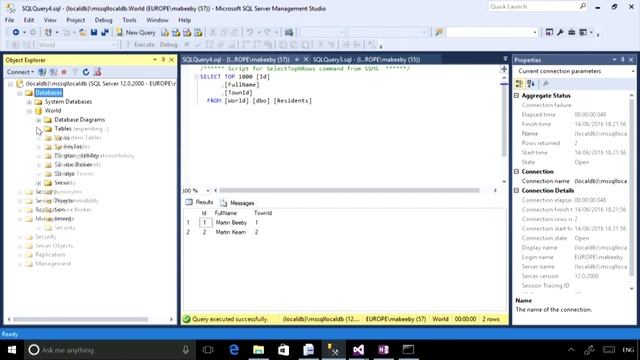Open the Object Explorer window position dropdown
The image size is (640, 360).
(x=155, y=60)
